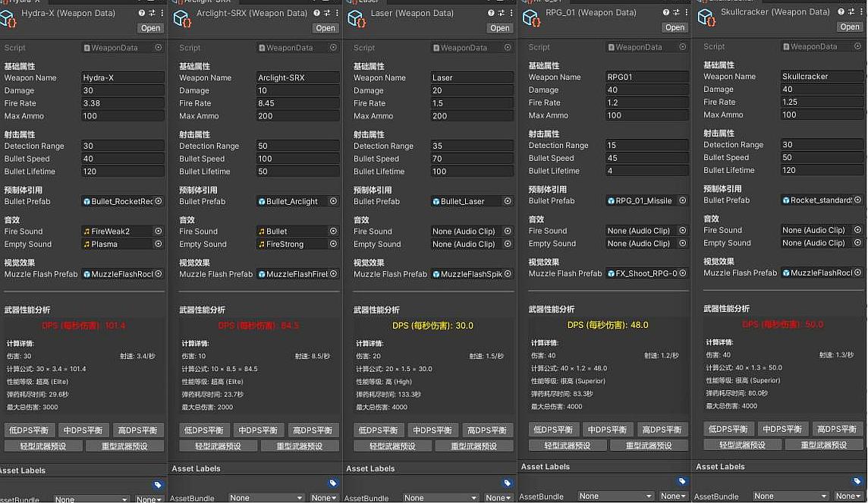
Task: Open the three-dot context menu for Laser
Action: (511, 13)
